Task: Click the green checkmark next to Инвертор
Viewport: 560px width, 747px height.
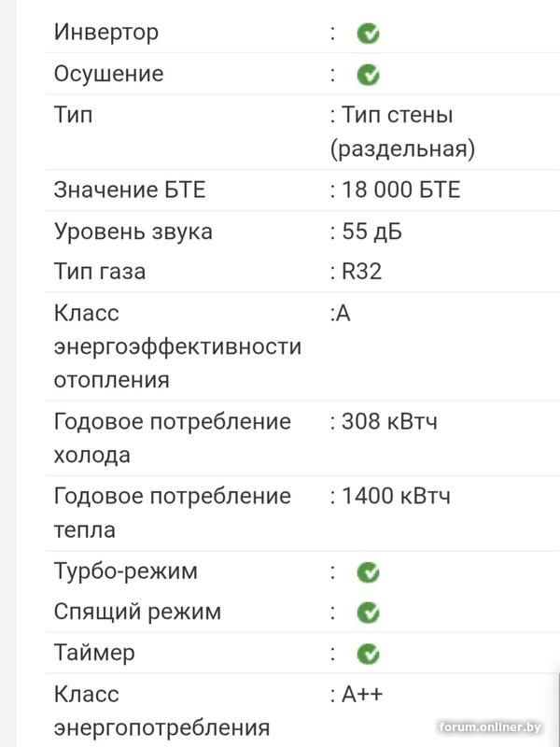Action: pos(368,34)
